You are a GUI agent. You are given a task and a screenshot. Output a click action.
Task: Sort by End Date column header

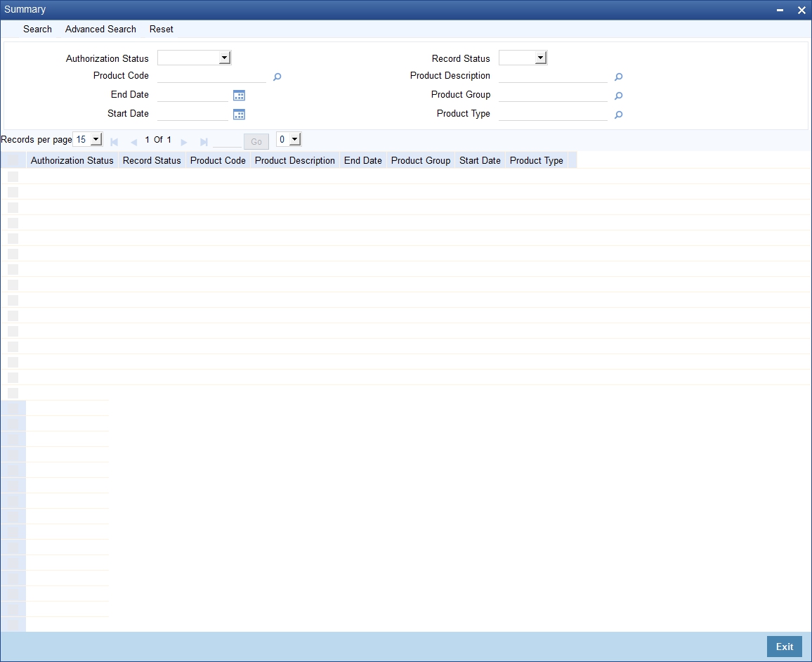[x=362, y=160]
